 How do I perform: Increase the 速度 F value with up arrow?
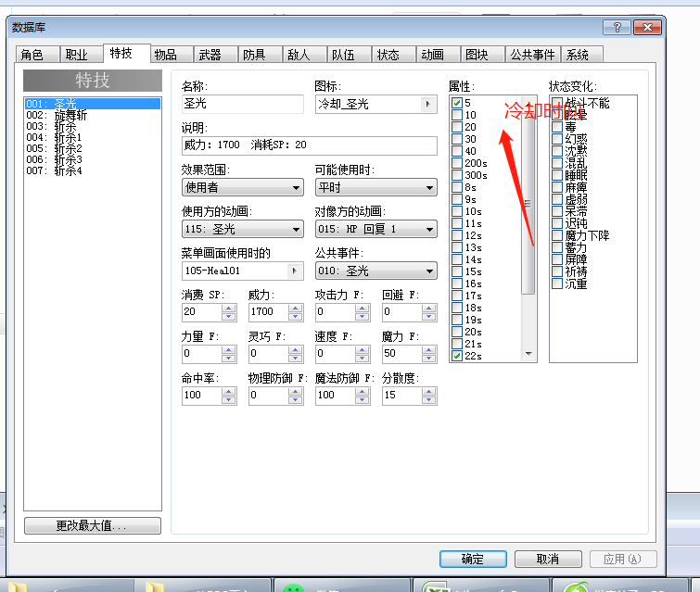pos(363,350)
